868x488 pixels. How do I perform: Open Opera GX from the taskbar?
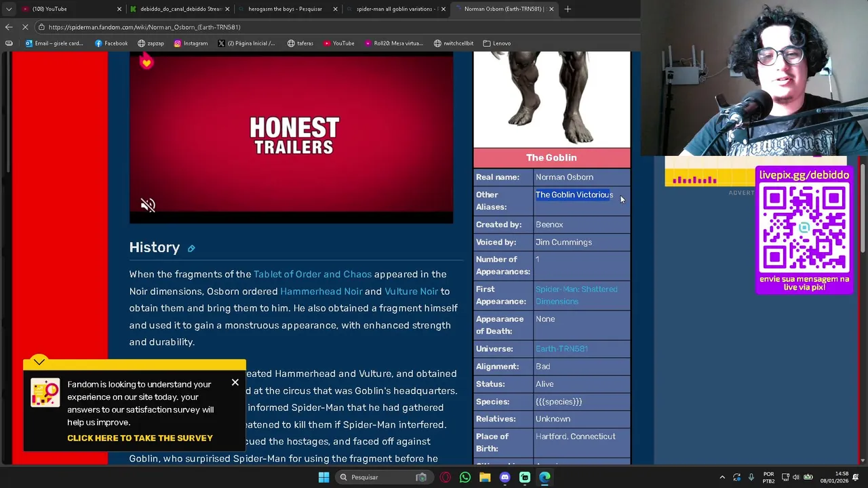[x=445, y=477]
